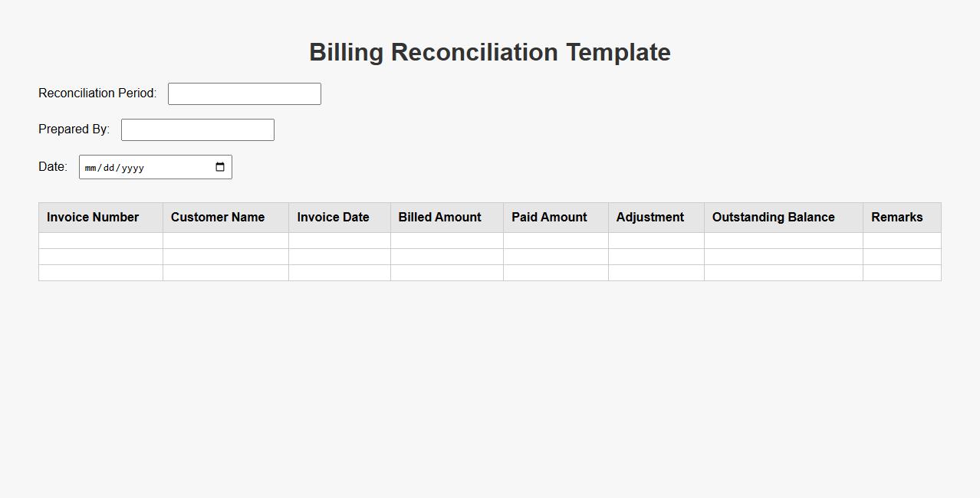
Task: Click first row Paid Amount cell
Action: 555,241
